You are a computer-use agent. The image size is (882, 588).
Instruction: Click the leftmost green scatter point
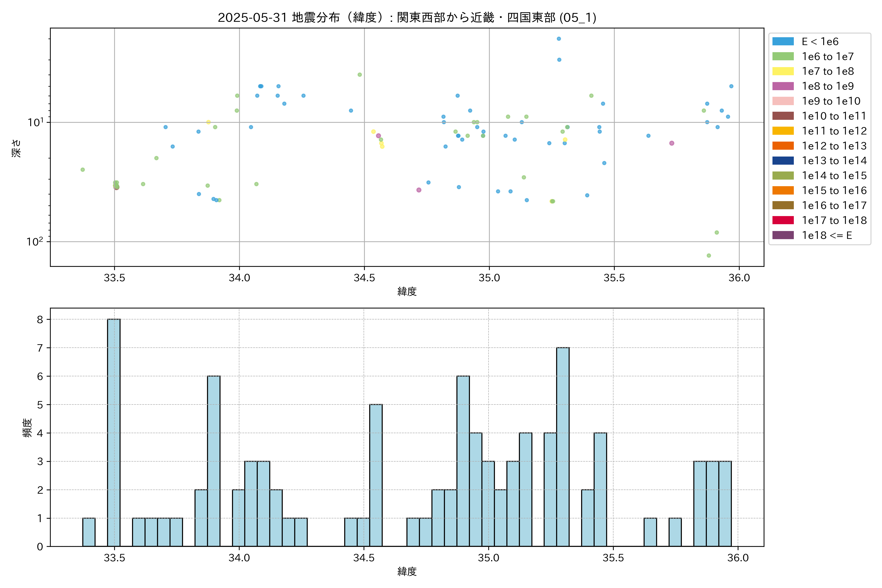coord(83,170)
